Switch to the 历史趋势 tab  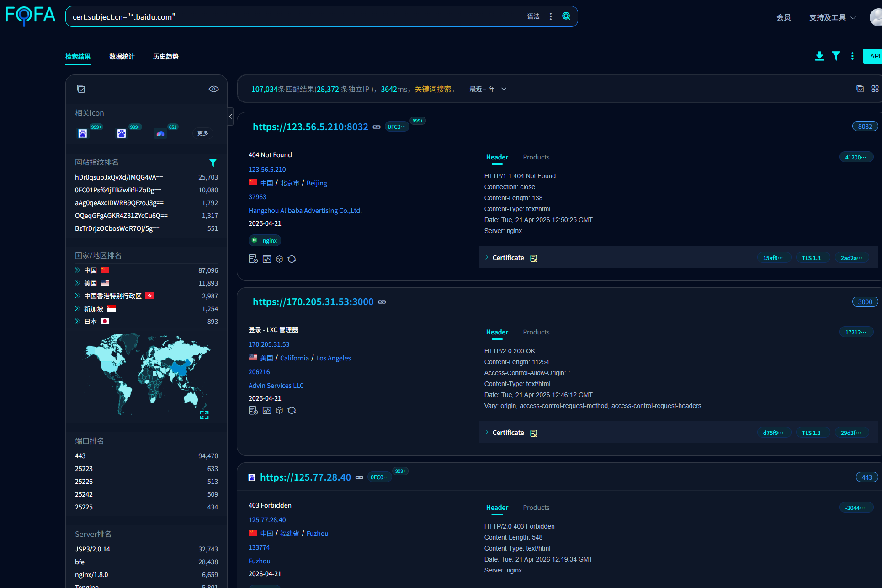[166, 57]
